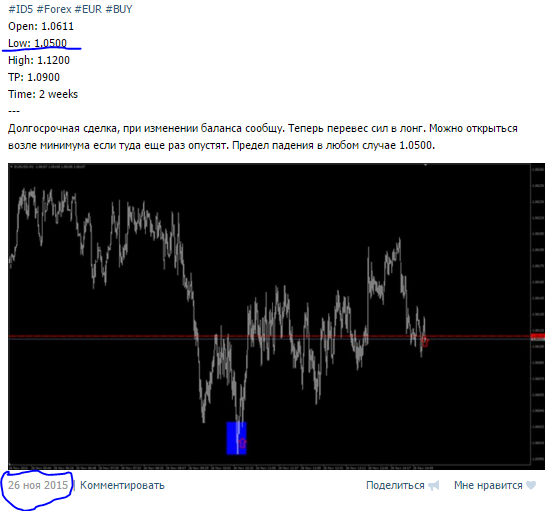Open the #Forex hashtag
Screen dimensions: 550x511
pyautogui.click(x=54, y=9)
